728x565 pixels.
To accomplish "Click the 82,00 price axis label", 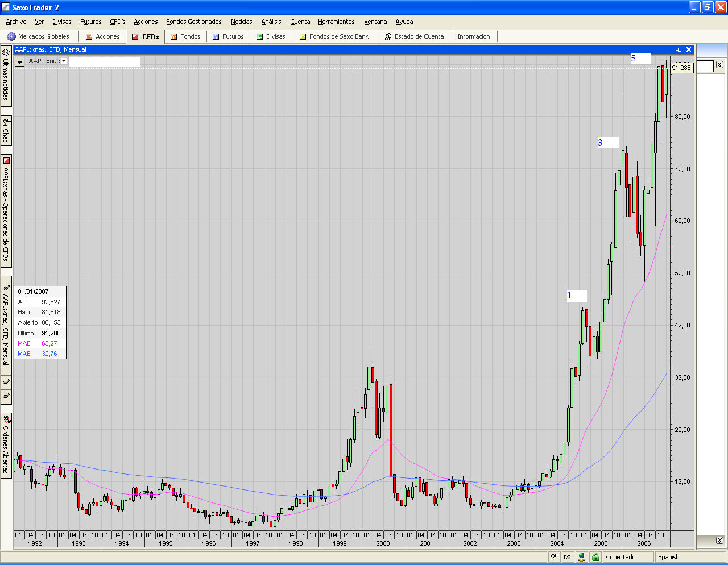I will pyautogui.click(x=682, y=117).
